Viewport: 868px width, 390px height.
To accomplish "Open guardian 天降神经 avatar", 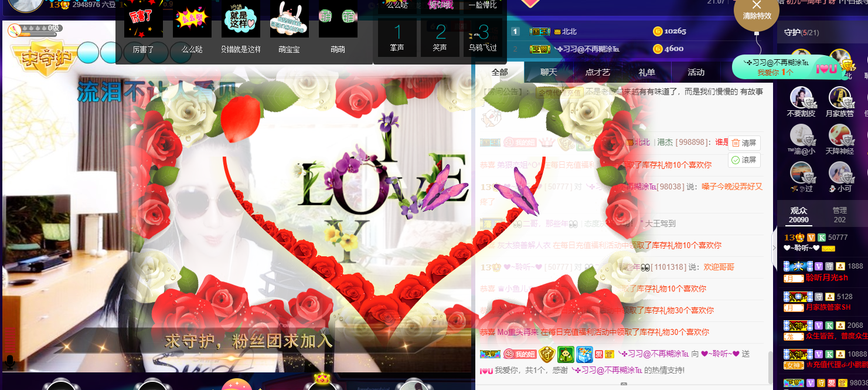I will click(840, 135).
